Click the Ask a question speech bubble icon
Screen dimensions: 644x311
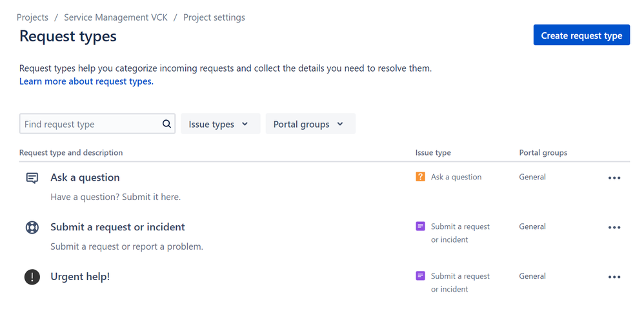coord(32,178)
